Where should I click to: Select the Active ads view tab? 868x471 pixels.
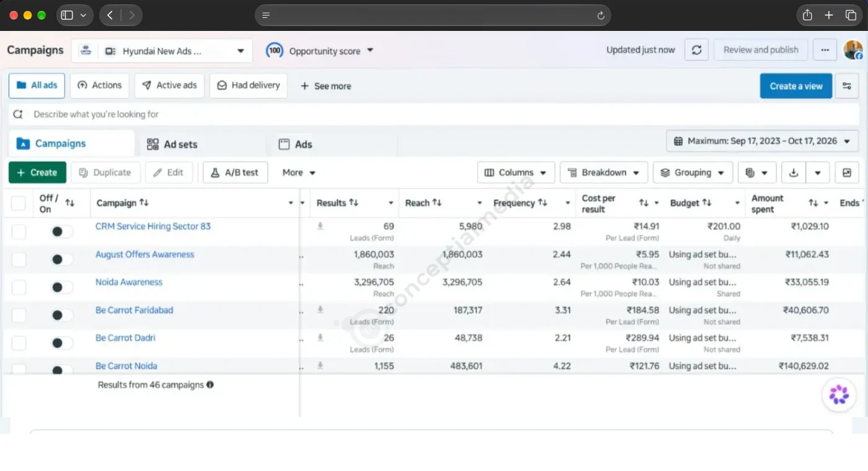pos(169,86)
